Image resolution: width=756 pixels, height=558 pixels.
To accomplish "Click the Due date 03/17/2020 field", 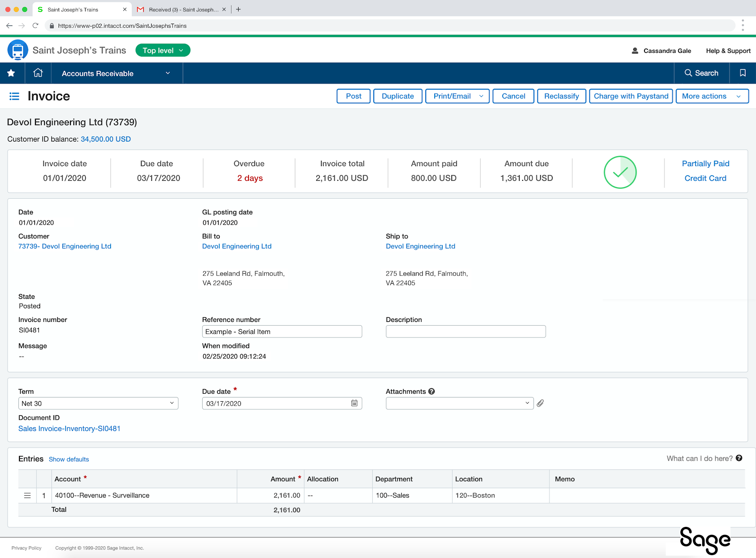I will (282, 404).
